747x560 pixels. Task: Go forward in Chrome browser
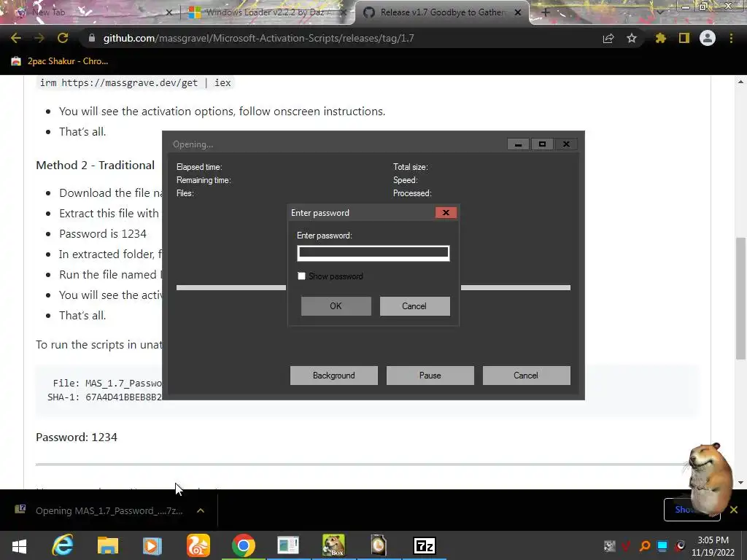(x=39, y=38)
